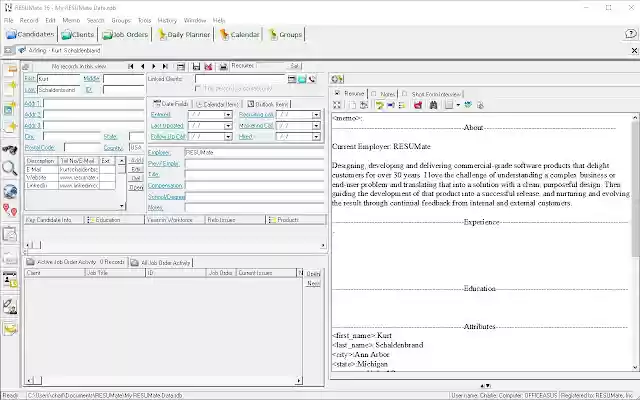The image size is (640, 400).
Task: Open the File menu
Action: tap(9, 20)
